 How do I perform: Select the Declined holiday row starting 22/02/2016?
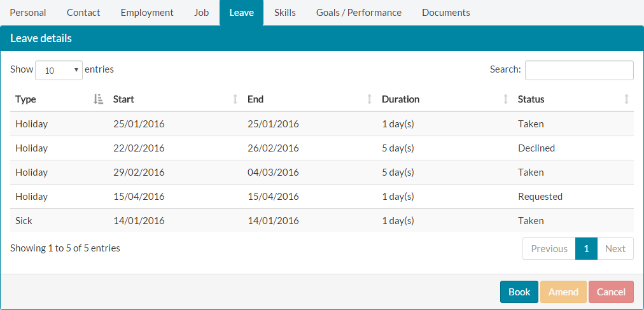[x=322, y=148]
